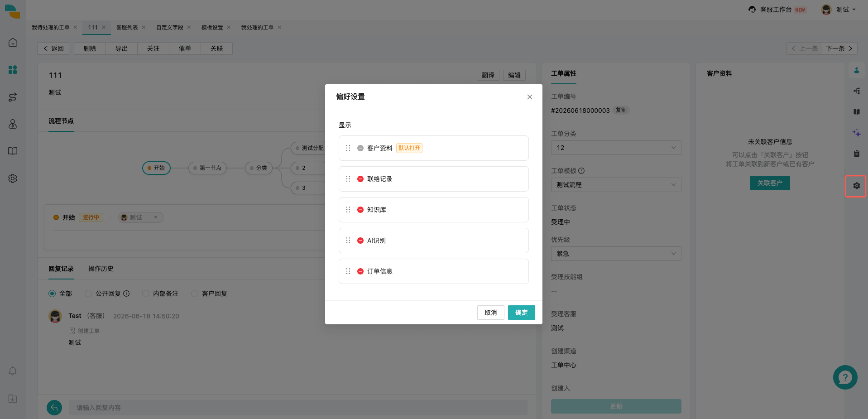Switch to 我待处理的工单 tab
This screenshot has height=419, width=868.
[x=51, y=28]
